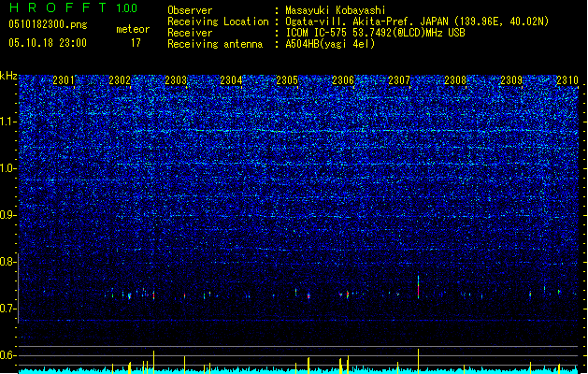Click the tall red meteor echo after 2307
The height and width of the screenshot is (374, 588).
tap(419, 287)
